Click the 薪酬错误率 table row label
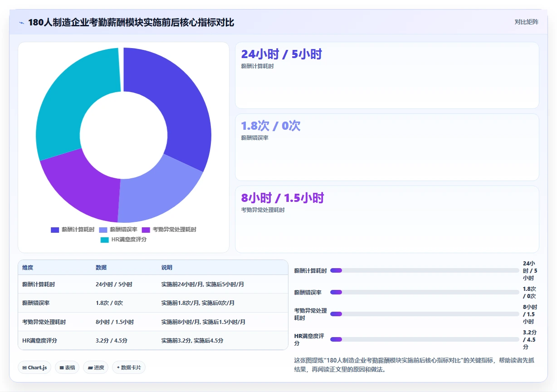Viewport: 557px width, 392px height. [36, 303]
